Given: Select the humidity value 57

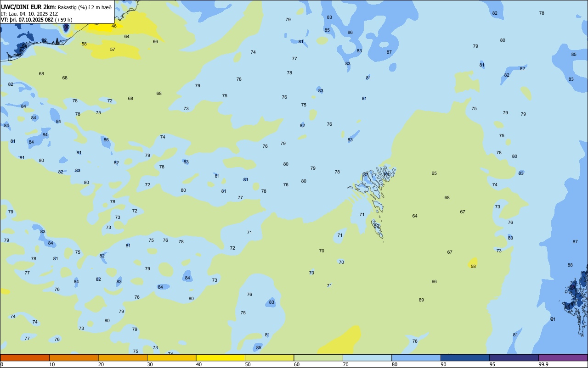Looking at the screenshot, I should coord(113,49).
